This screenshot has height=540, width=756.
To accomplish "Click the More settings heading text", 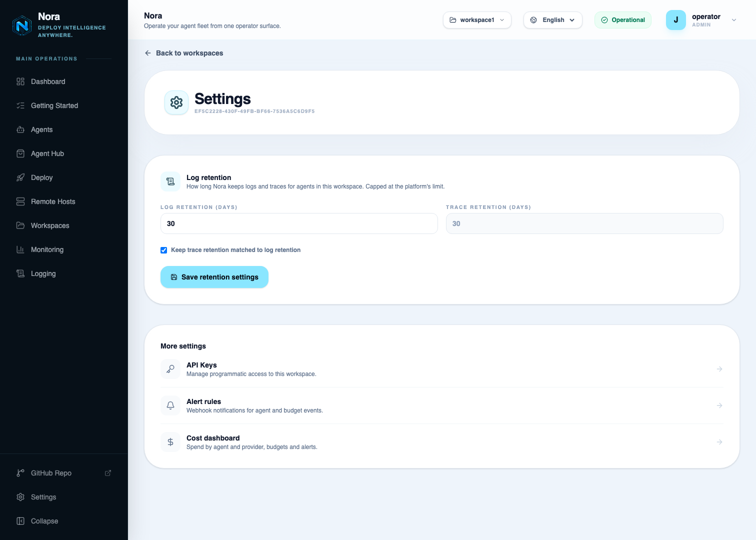I will (183, 346).
